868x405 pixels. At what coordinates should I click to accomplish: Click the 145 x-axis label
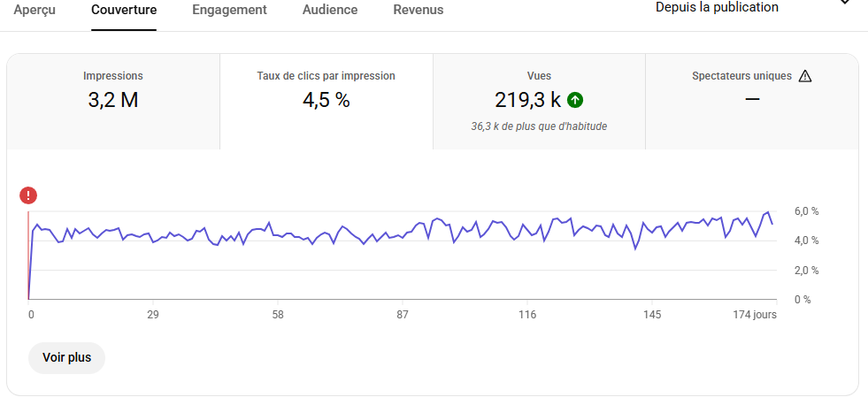[652, 315]
